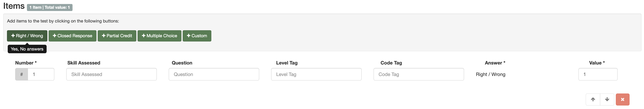Add a Closed Response item
The width and height of the screenshot is (644, 109).
(x=72, y=36)
